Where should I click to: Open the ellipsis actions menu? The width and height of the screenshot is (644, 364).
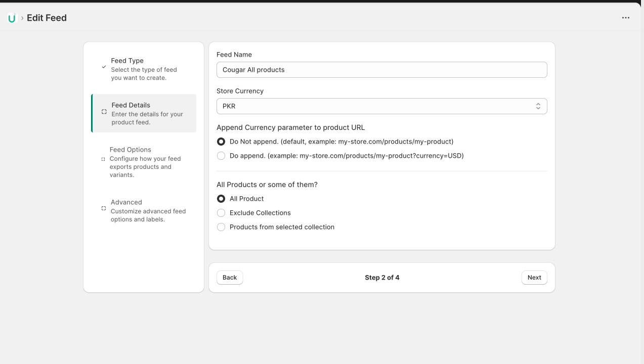(x=626, y=18)
